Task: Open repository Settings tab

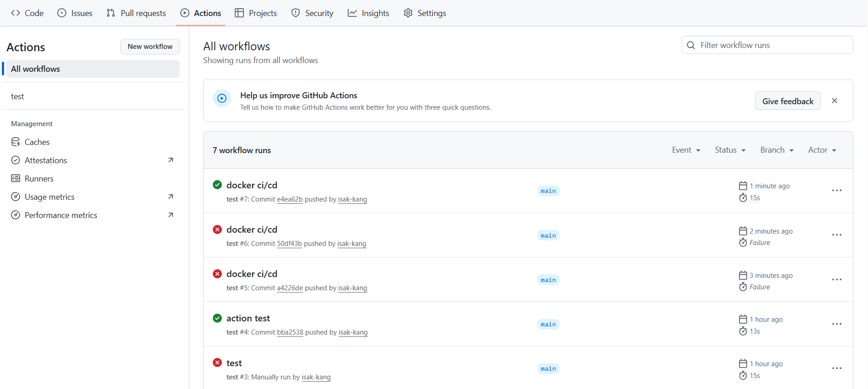Action: point(425,13)
